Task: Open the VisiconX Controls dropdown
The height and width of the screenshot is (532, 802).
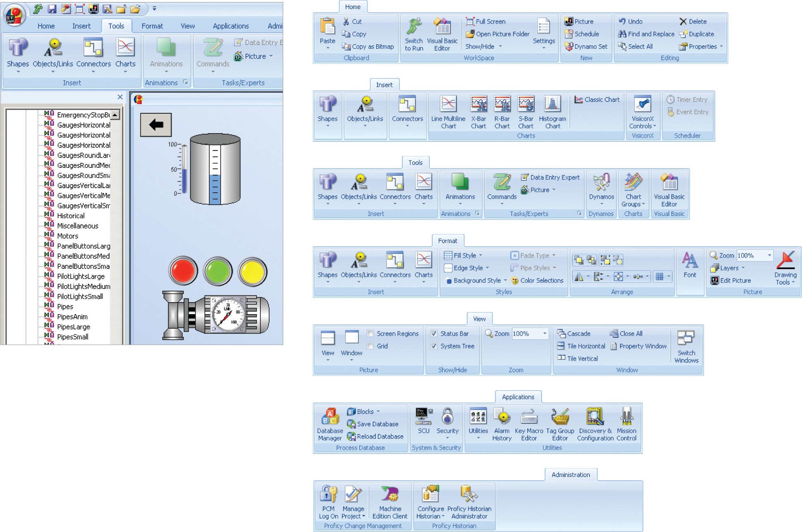Action: click(642, 112)
